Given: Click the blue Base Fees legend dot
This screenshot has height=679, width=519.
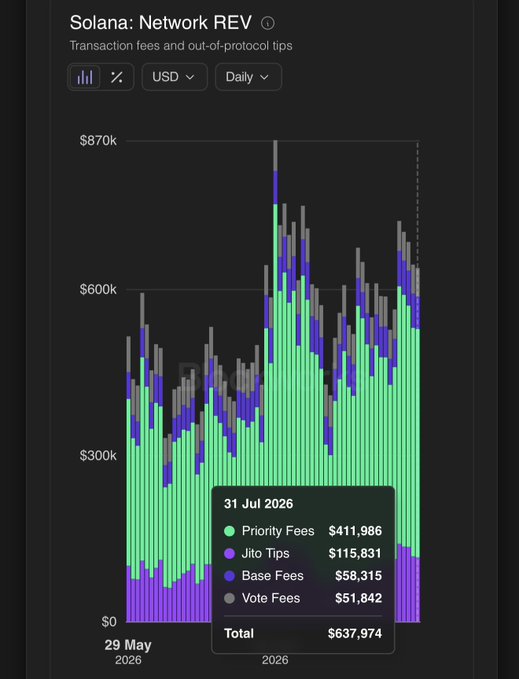Looking at the screenshot, I should click(229, 576).
